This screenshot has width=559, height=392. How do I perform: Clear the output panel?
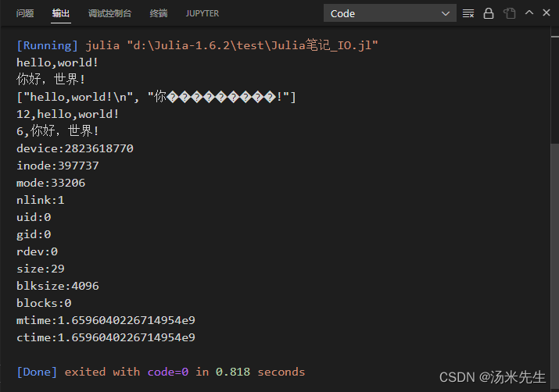pos(468,13)
